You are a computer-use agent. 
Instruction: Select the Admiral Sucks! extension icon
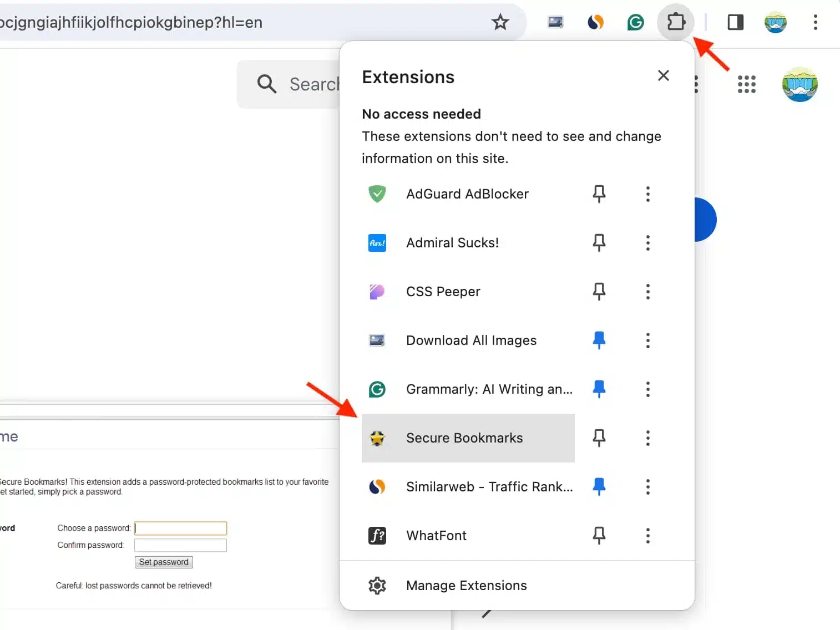pyautogui.click(x=377, y=242)
